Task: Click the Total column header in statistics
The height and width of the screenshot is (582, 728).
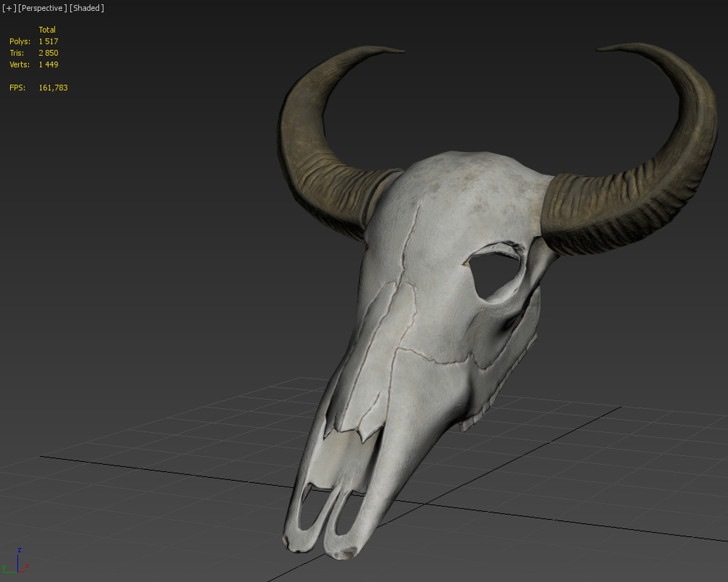Action: pos(47,29)
